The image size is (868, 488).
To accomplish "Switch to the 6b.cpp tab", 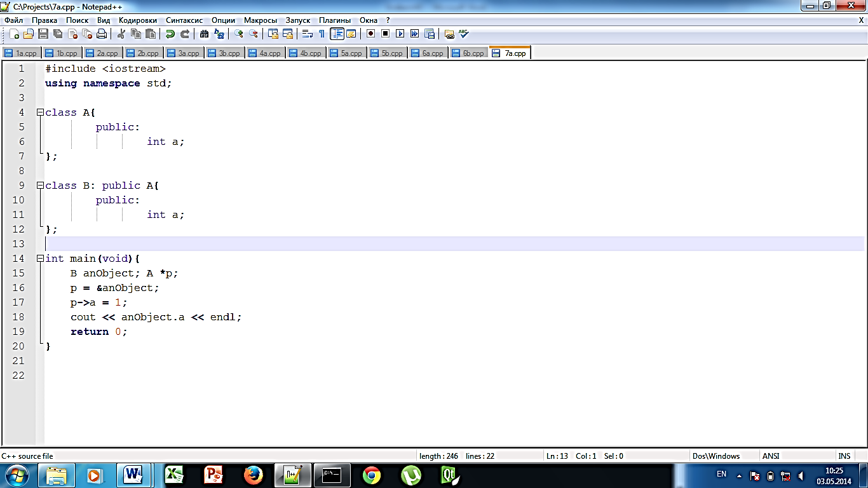I will pos(468,53).
